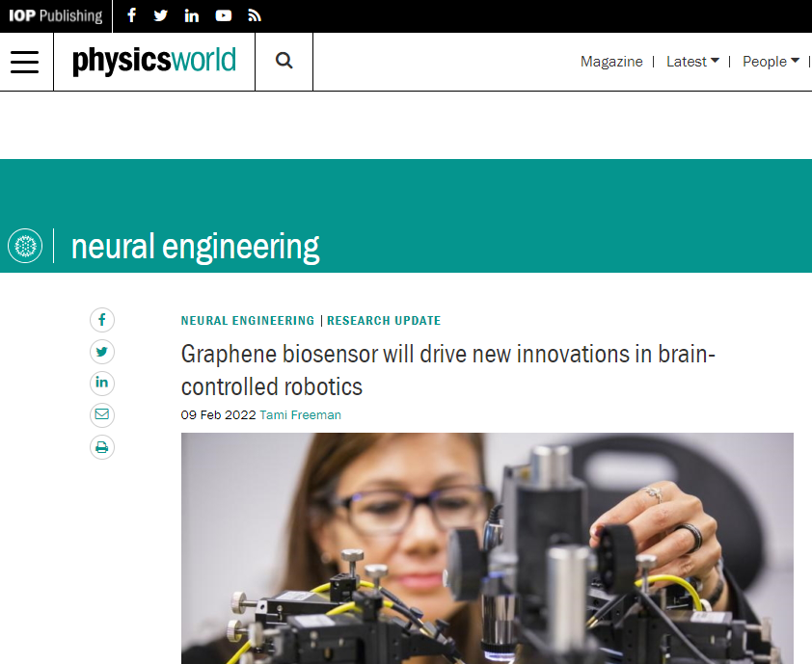Print this article via printer icon

click(102, 447)
